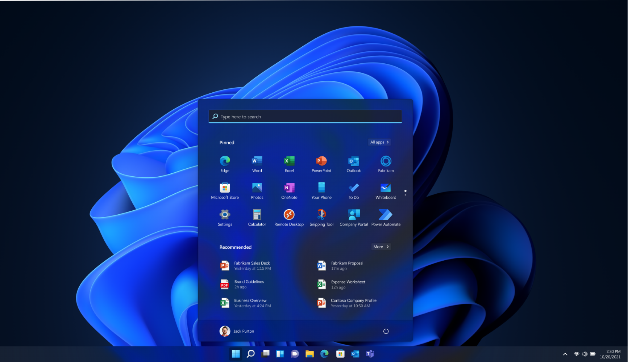Launch the Snipping Tool
Screen dimensions: 644x362
click(321, 218)
